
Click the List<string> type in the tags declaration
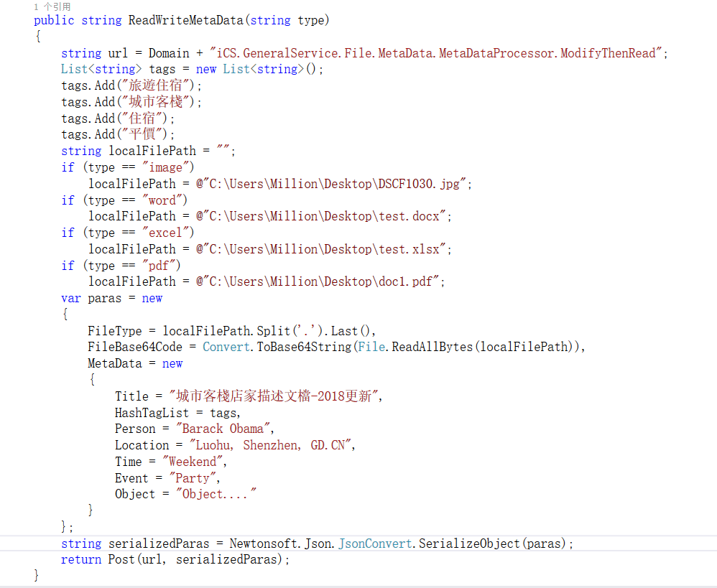98,70
